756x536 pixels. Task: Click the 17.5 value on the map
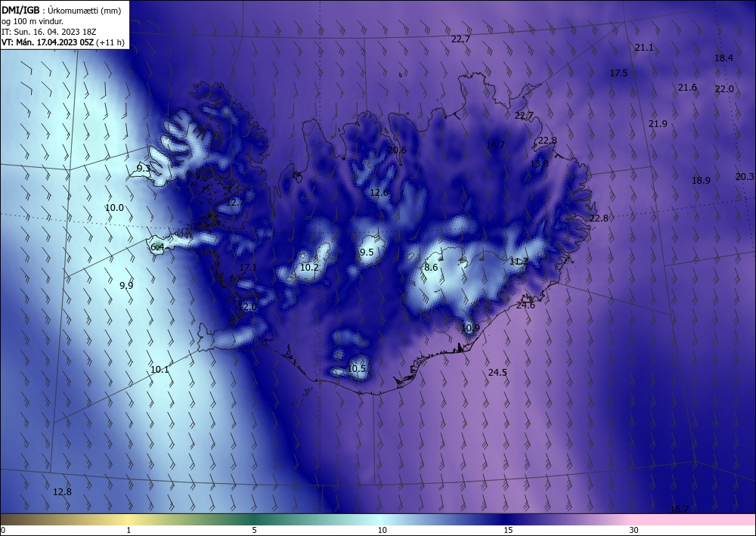click(x=618, y=73)
